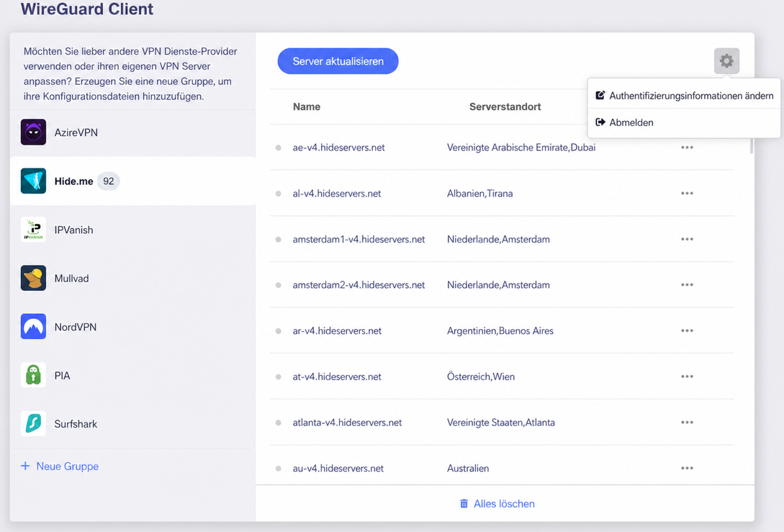The image size is (784, 532).
Task: Select the AzireVPN provider group
Action: [x=132, y=132]
